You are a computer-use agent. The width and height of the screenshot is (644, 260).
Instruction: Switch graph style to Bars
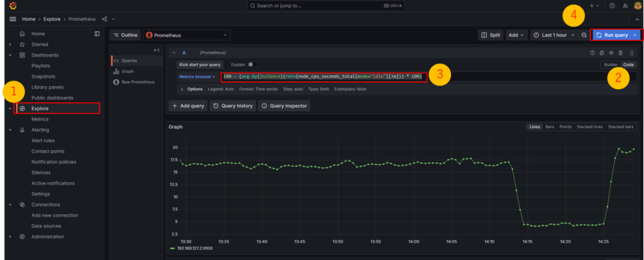tap(550, 127)
